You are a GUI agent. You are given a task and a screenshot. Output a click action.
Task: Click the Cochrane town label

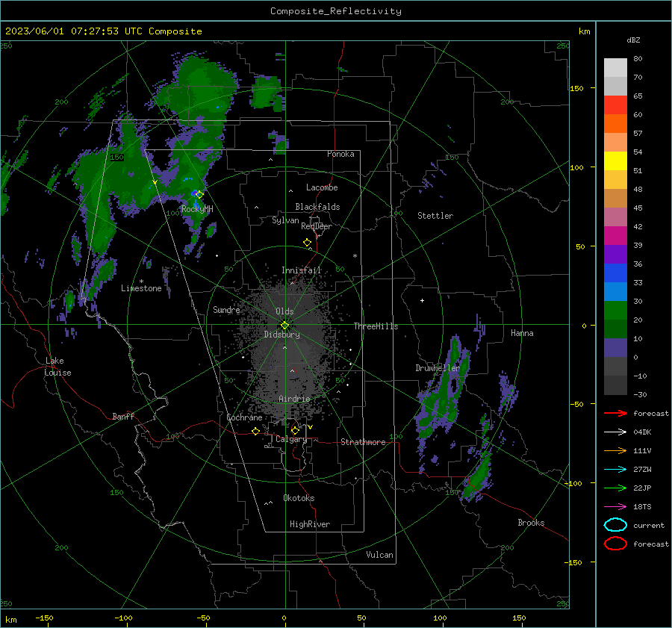coord(244,417)
